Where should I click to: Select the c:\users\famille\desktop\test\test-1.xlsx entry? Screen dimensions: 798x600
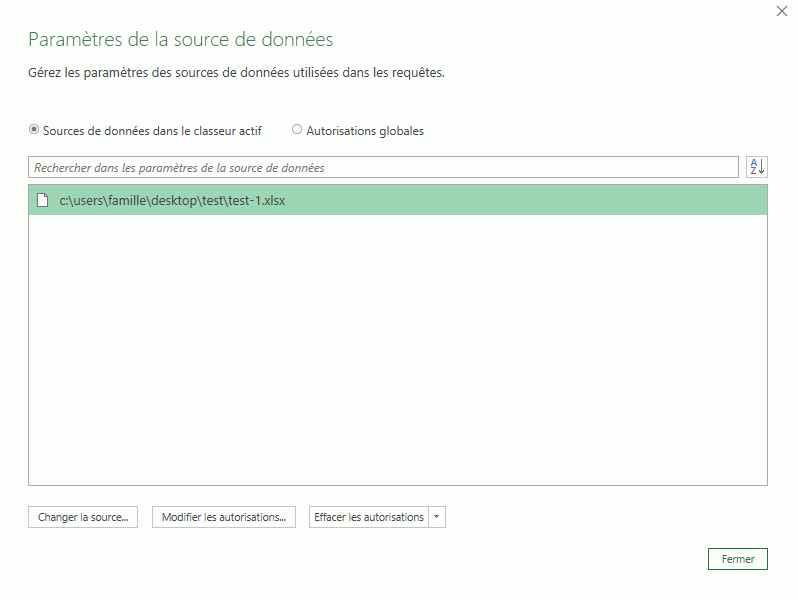[x=172, y=200]
